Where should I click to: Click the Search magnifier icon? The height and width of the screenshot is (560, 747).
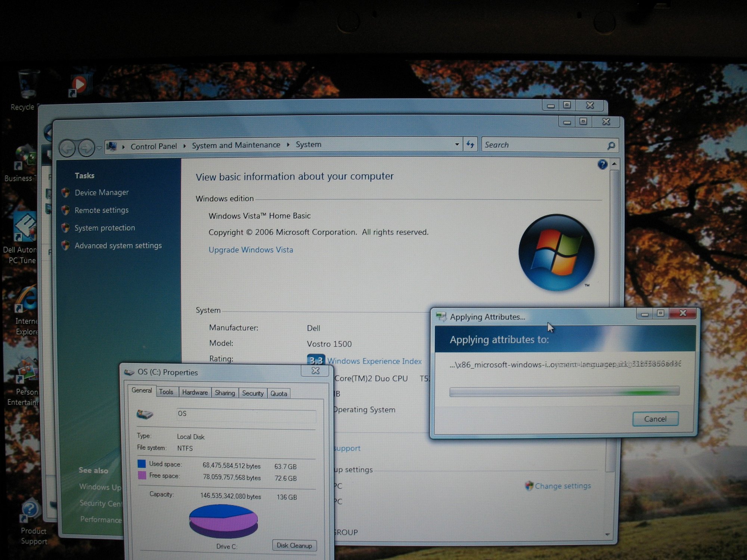click(611, 146)
